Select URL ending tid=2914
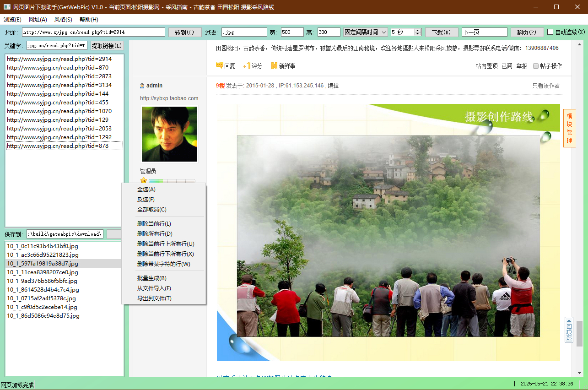 (x=64, y=59)
